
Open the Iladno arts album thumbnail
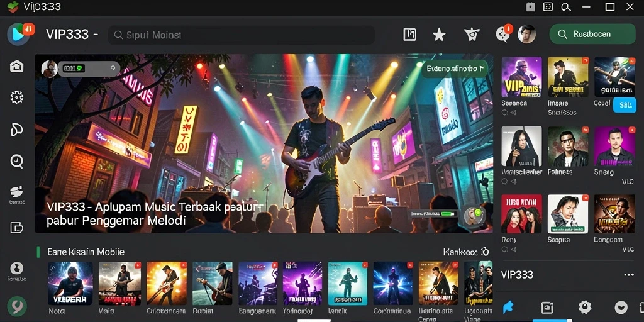point(438,283)
